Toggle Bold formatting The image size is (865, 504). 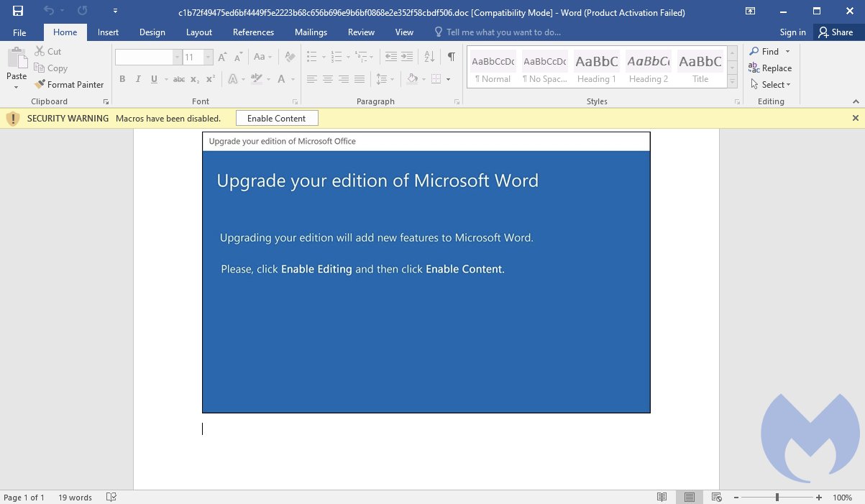click(x=122, y=79)
